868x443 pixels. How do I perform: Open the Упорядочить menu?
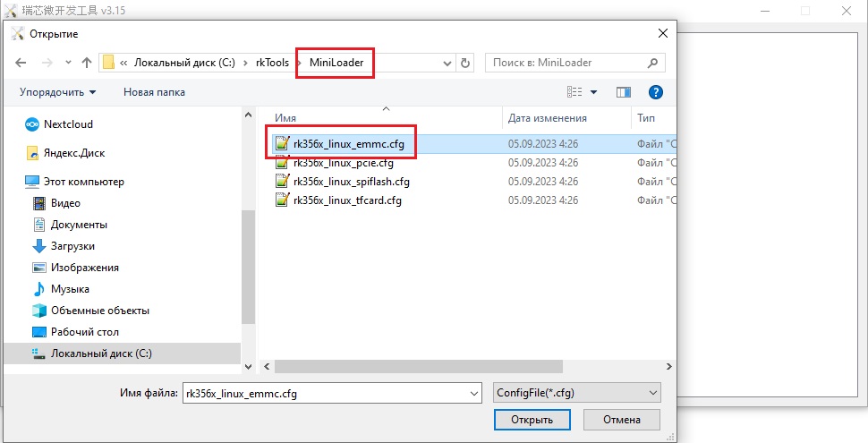[x=57, y=92]
